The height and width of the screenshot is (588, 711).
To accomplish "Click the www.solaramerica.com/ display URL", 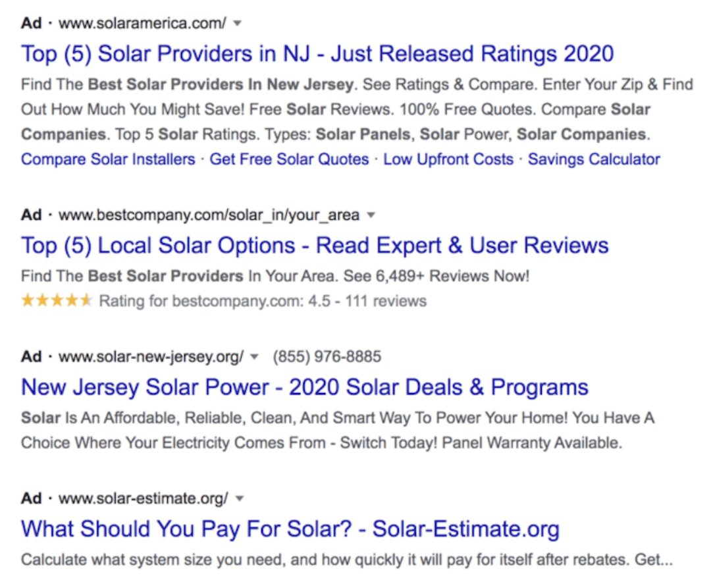I will coord(142,24).
